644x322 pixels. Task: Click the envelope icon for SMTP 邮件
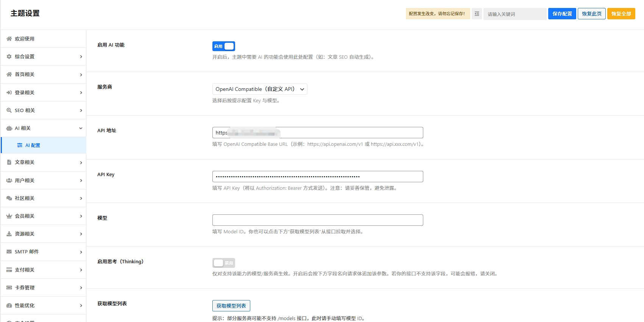[9, 252]
